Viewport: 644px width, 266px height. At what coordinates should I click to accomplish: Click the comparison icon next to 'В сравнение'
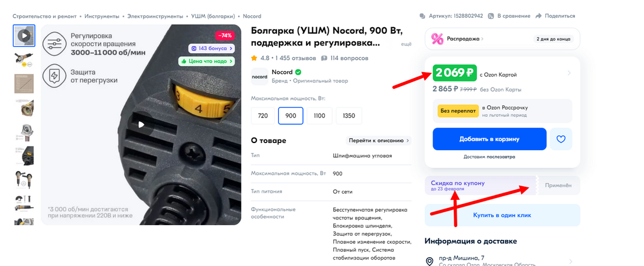[x=491, y=16]
